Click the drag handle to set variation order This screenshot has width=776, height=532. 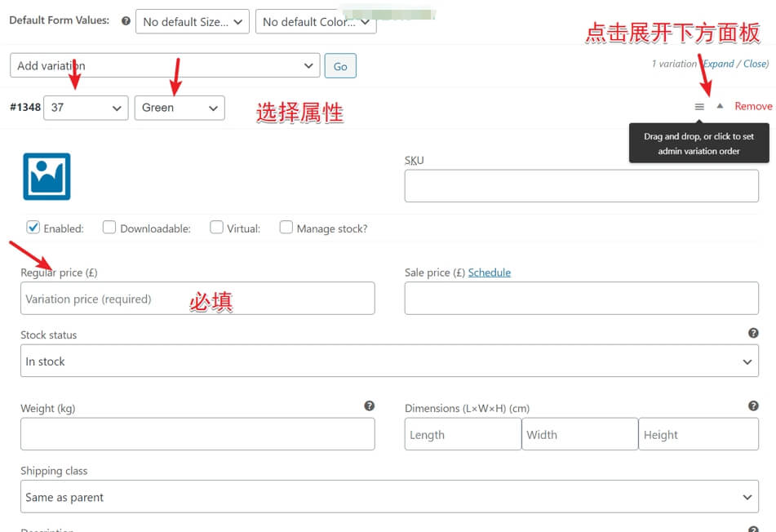tap(699, 106)
